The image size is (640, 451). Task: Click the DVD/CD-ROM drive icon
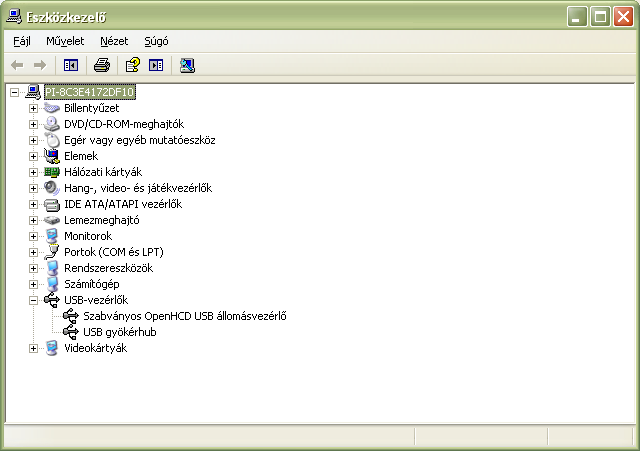(52, 124)
